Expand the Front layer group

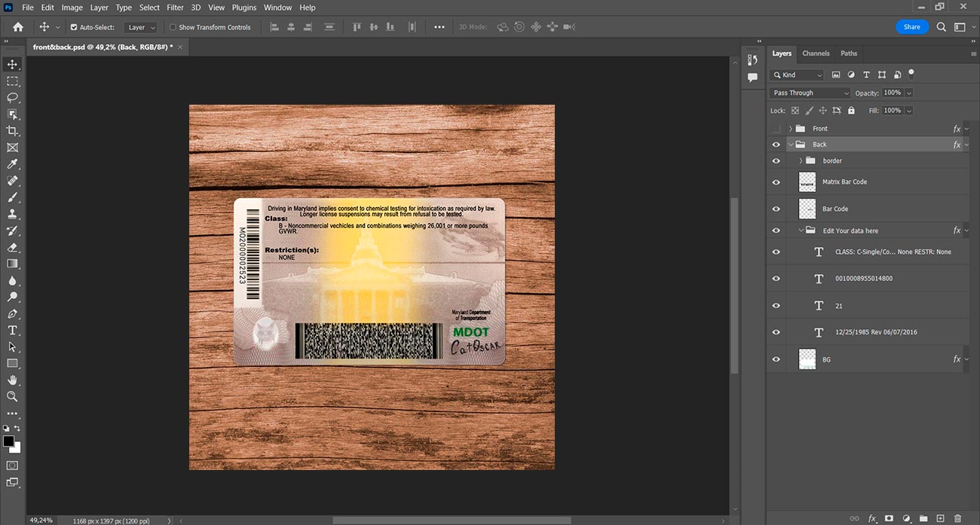pyautogui.click(x=790, y=129)
